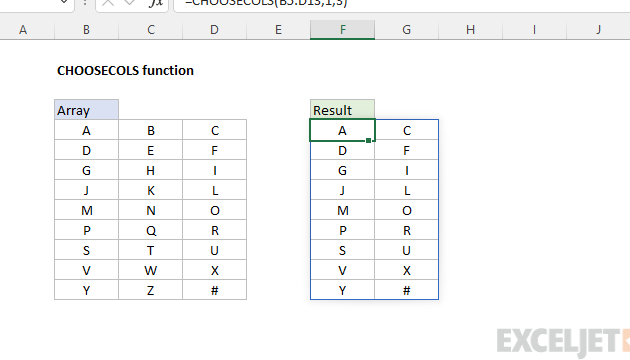Select cell 'M' in the Result range
Viewport: 630px width, 360px height.
click(x=342, y=210)
